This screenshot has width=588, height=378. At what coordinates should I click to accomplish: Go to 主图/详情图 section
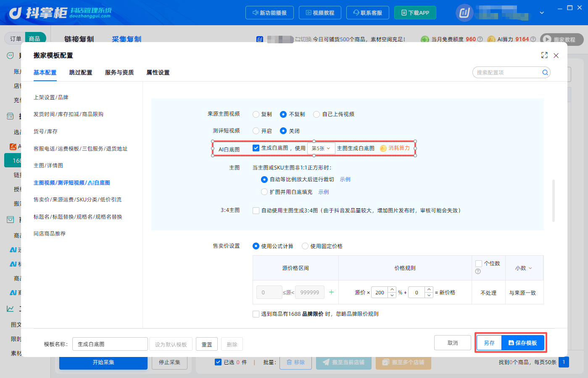[x=48, y=166]
